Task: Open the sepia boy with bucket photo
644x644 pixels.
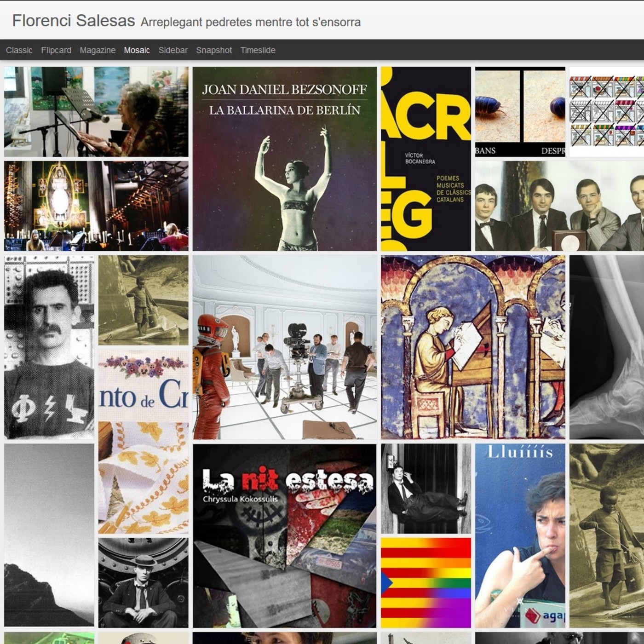Action: coord(607,535)
